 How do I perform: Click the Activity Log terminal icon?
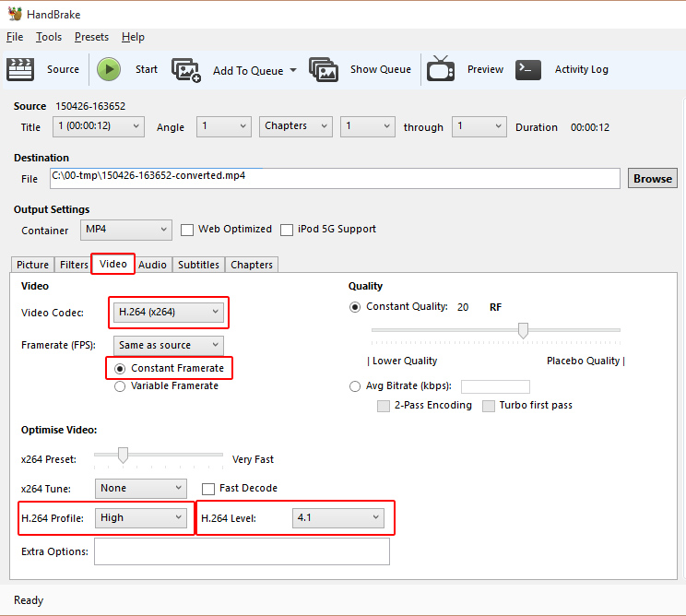pos(528,69)
